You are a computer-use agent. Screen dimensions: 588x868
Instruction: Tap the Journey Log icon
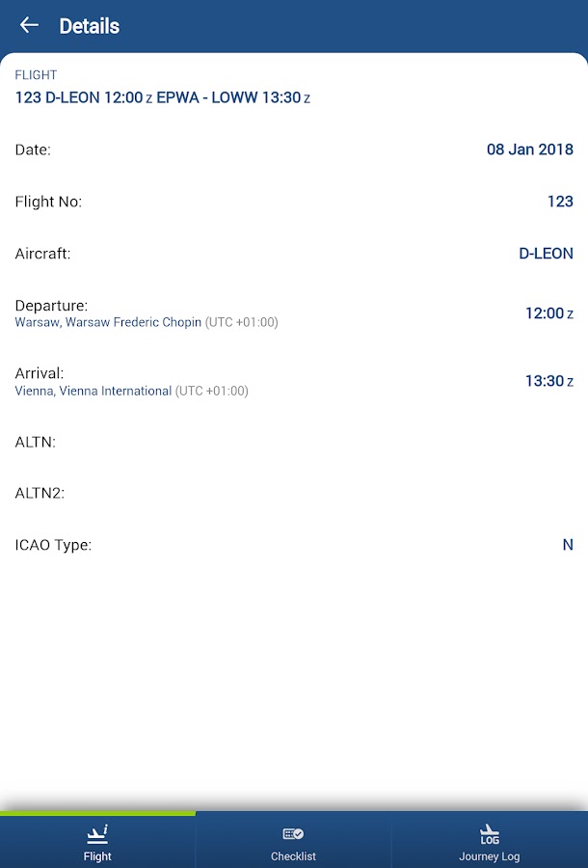tap(489, 833)
